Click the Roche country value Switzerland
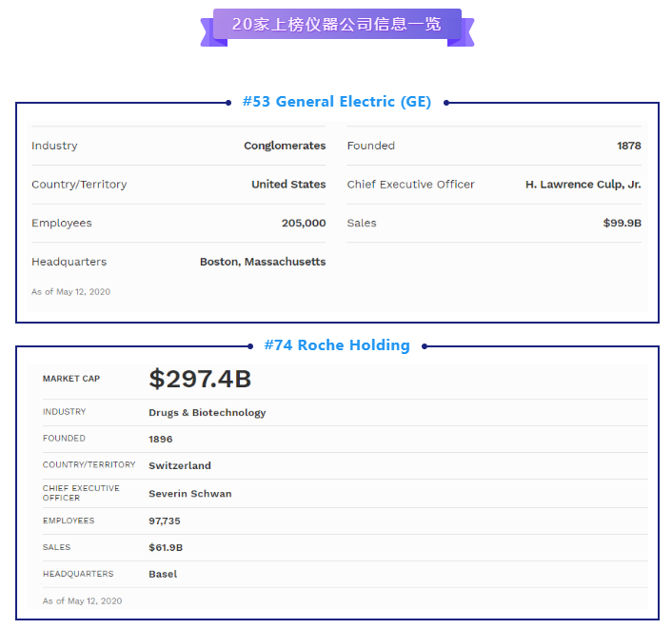This screenshot has width=672, height=629. (x=180, y=465)
